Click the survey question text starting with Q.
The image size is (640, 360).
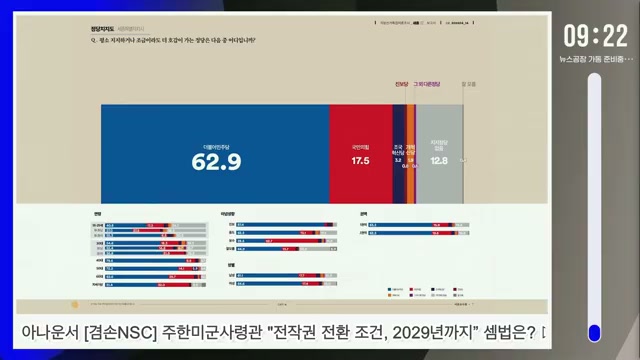pos(173,40)
